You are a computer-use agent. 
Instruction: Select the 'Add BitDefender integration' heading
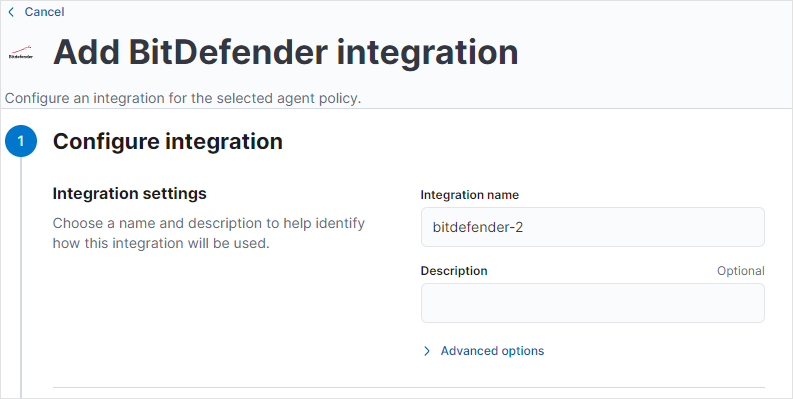(286, 52)
